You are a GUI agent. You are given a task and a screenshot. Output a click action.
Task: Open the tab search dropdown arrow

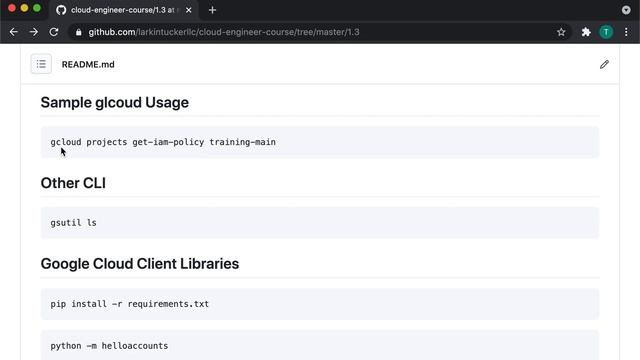626,10
